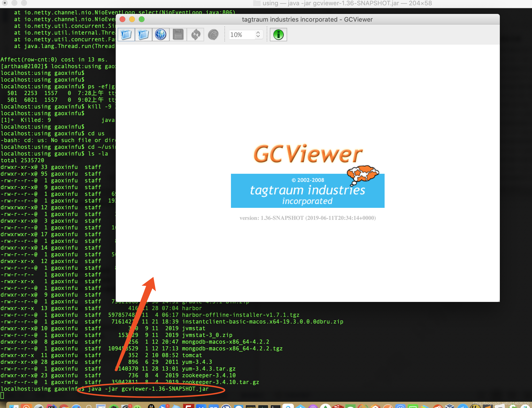Screen dimensions: 532x408
Task: Click the version 1.36-SNAPSHOT text
Action: tap(308, 218)
